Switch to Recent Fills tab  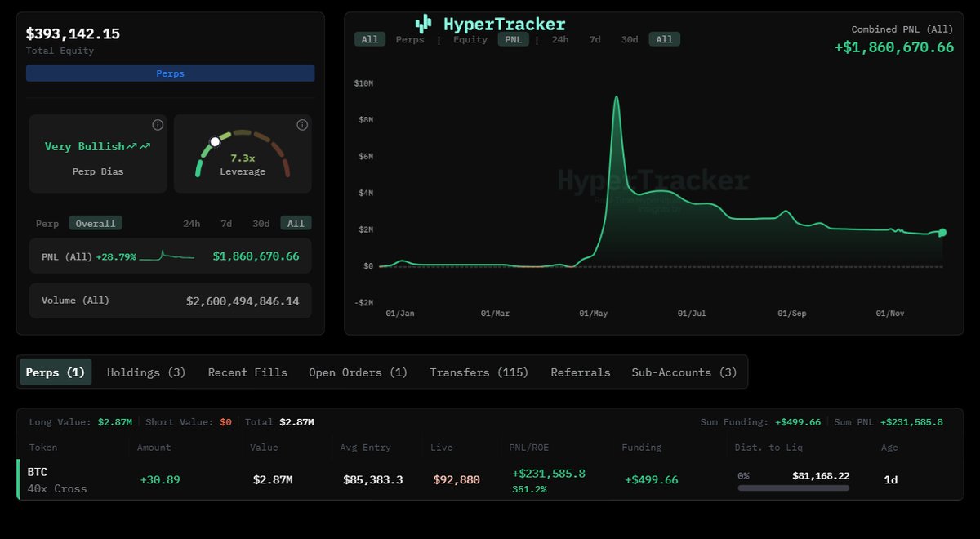(247, 372)
